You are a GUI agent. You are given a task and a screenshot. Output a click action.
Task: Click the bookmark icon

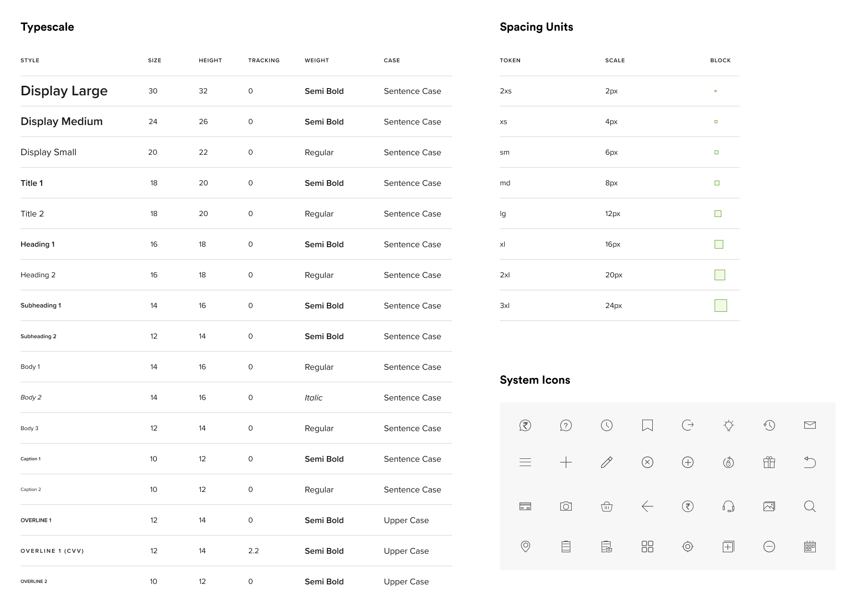point(648,425)
